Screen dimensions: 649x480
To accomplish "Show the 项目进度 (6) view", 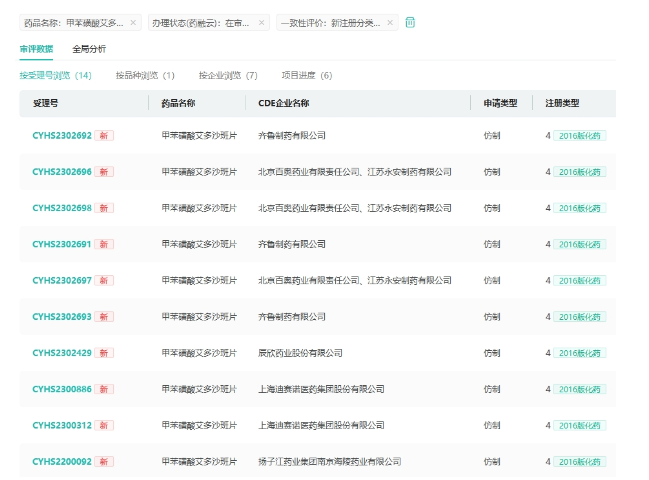I will (x=307, y=75).
